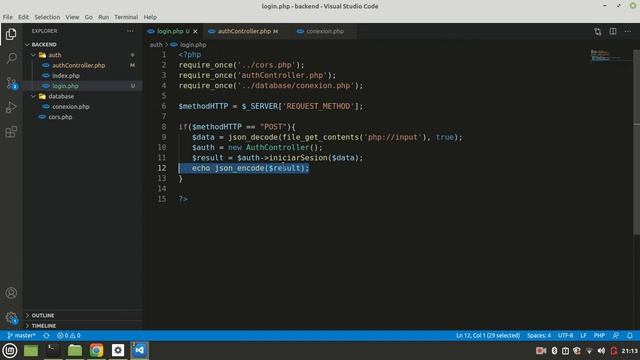Split the editor to the right

pos(613,31)
